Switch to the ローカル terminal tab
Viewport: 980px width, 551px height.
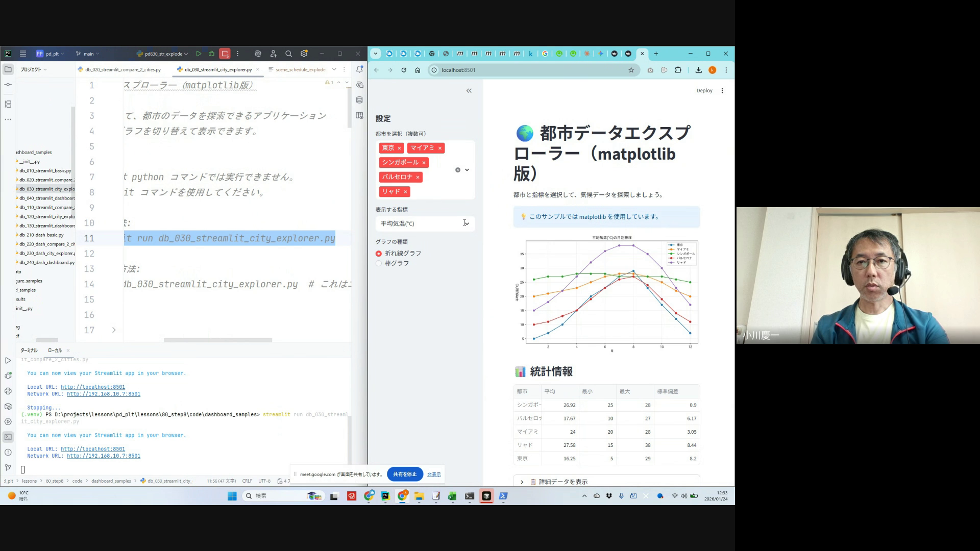click(55, 350)
